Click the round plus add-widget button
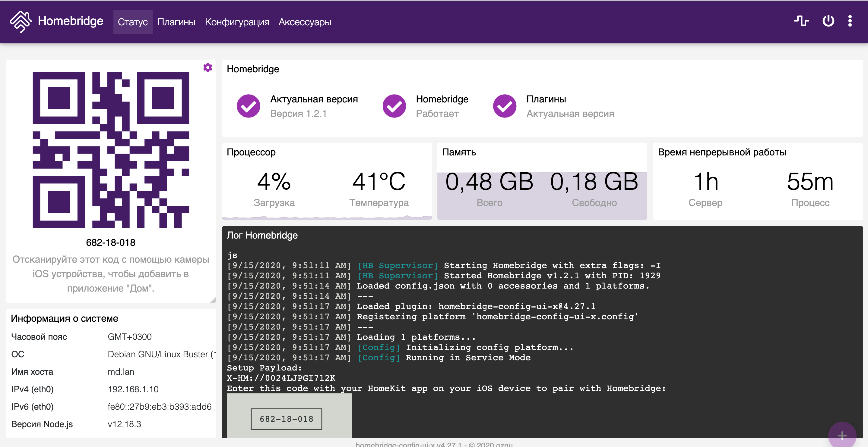This screenshot has height=447, width=868. coord(842,435)
